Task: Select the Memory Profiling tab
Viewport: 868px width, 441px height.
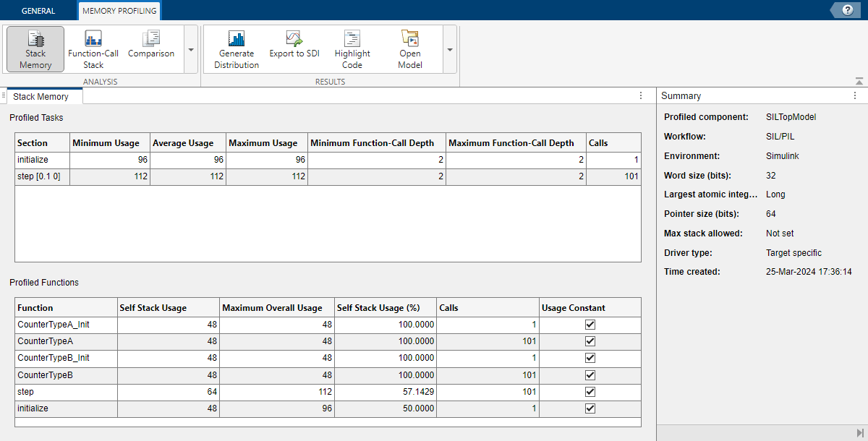Action: [119, 11]
